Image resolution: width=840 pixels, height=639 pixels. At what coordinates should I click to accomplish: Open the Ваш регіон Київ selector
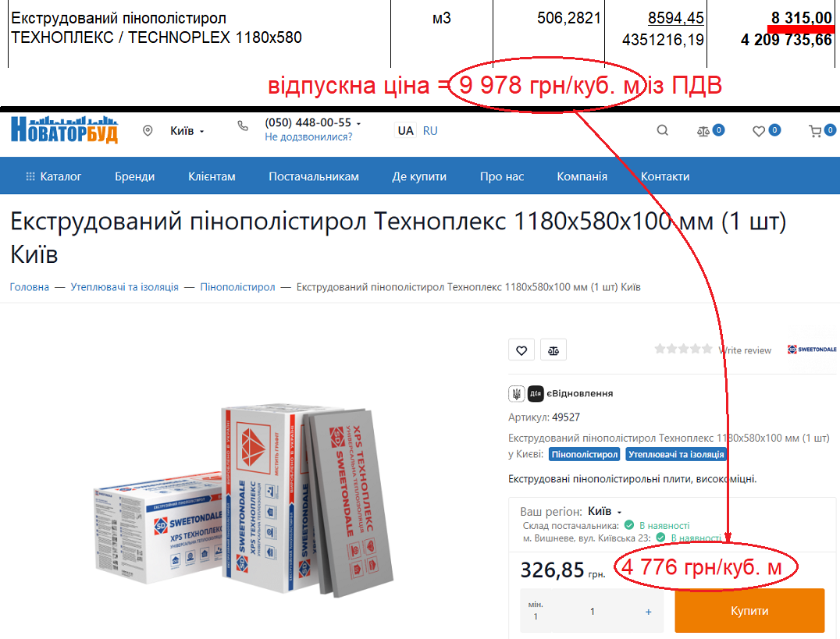pos(605,512)
